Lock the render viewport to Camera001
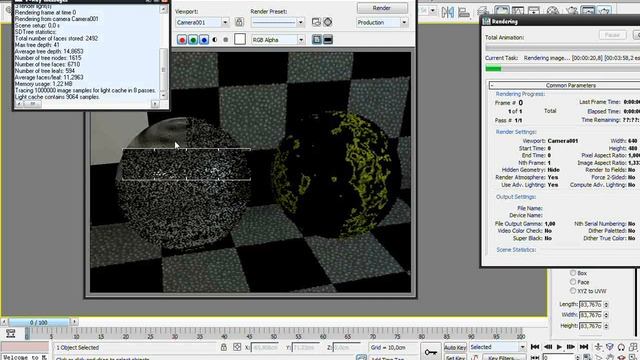 (239, 22)
